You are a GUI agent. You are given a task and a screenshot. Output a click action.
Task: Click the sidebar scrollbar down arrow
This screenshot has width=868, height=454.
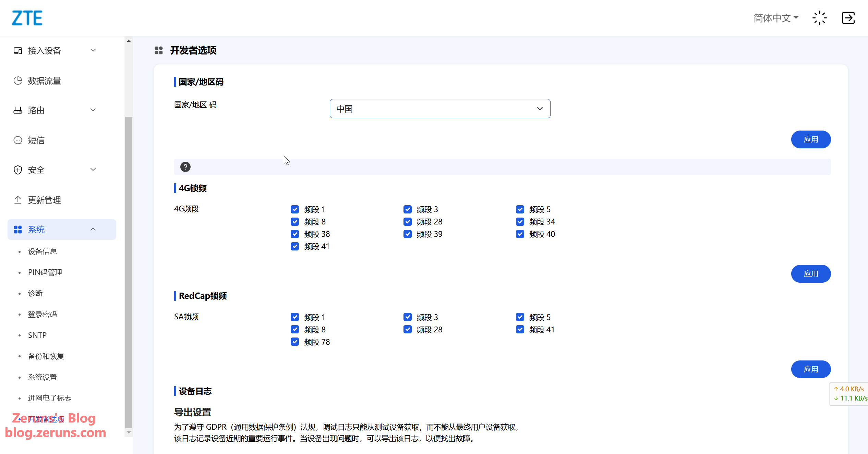[x=129, y=432]
